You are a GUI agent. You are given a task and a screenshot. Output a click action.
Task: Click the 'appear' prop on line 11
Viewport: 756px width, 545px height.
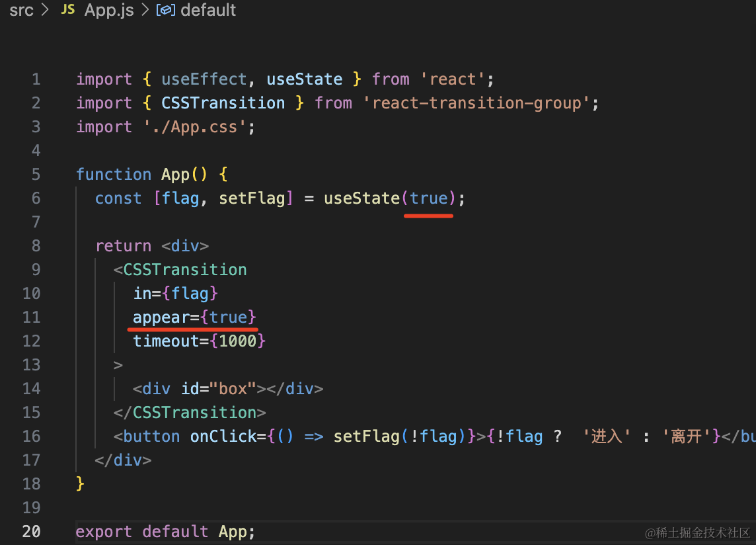[x=161, y=317]
